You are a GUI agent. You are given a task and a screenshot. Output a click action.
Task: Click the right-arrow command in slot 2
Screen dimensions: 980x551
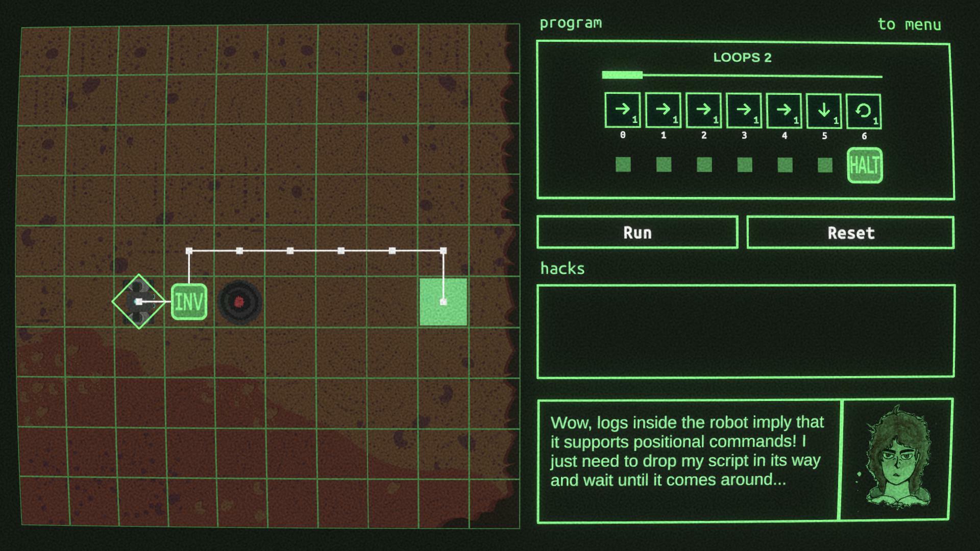[x=703, y=110]
